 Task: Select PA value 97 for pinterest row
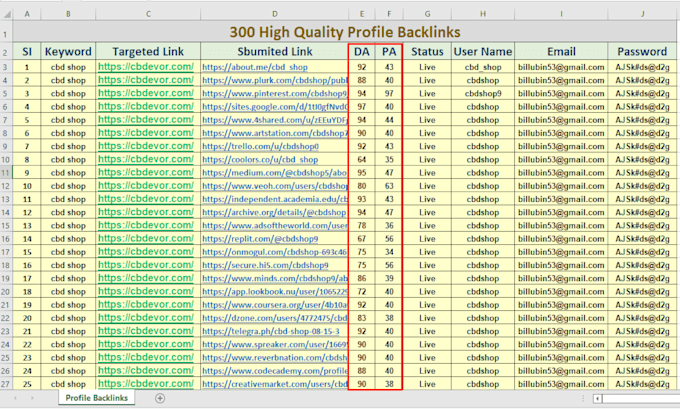[x=389, y=93]
